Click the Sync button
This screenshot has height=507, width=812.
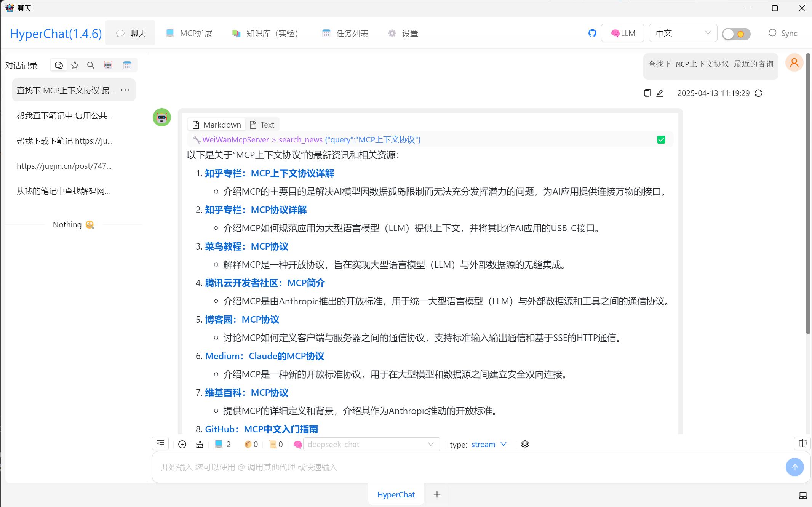click(x=783, y=33)
